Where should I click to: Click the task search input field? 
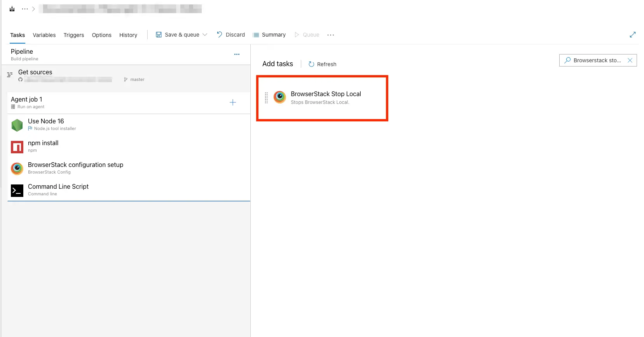point(597,60)
